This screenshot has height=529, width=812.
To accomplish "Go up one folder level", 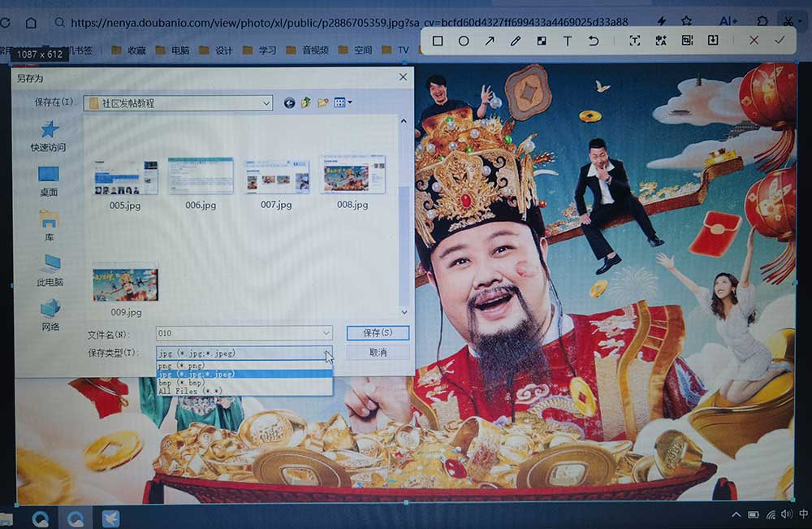I will (306, 103).
